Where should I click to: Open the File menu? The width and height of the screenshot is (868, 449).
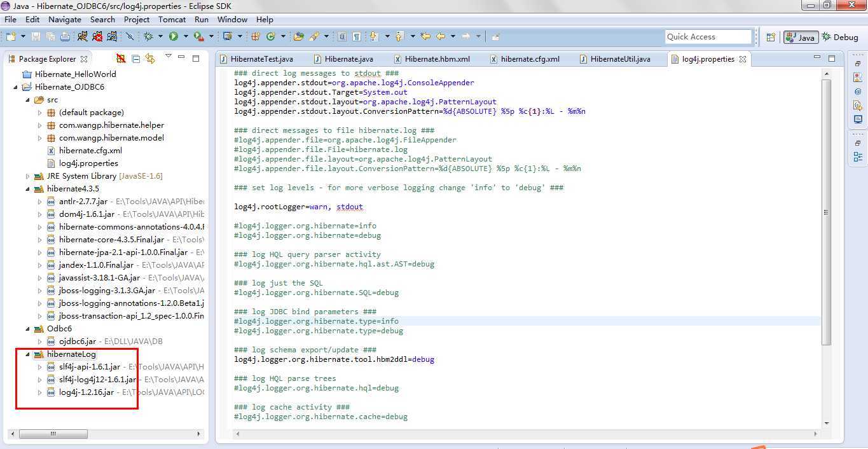pos(11,19)
